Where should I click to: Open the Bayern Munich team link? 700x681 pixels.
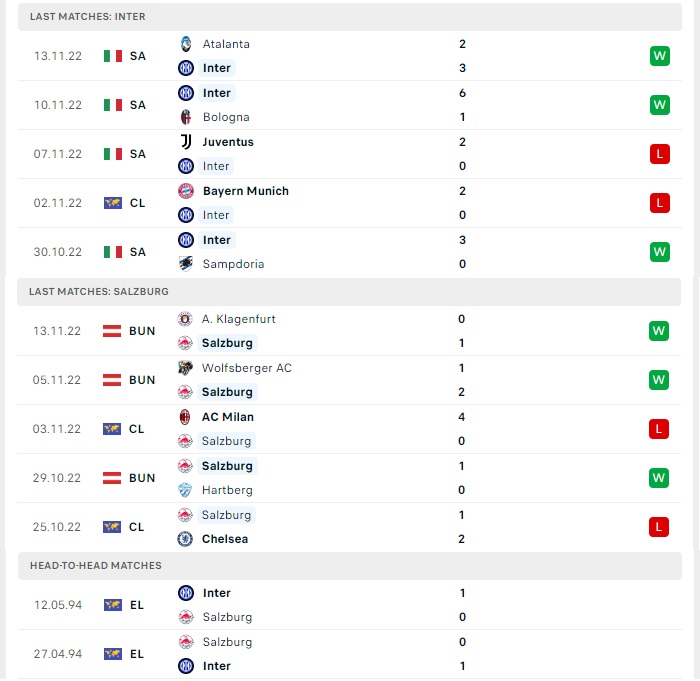[246, 191]
